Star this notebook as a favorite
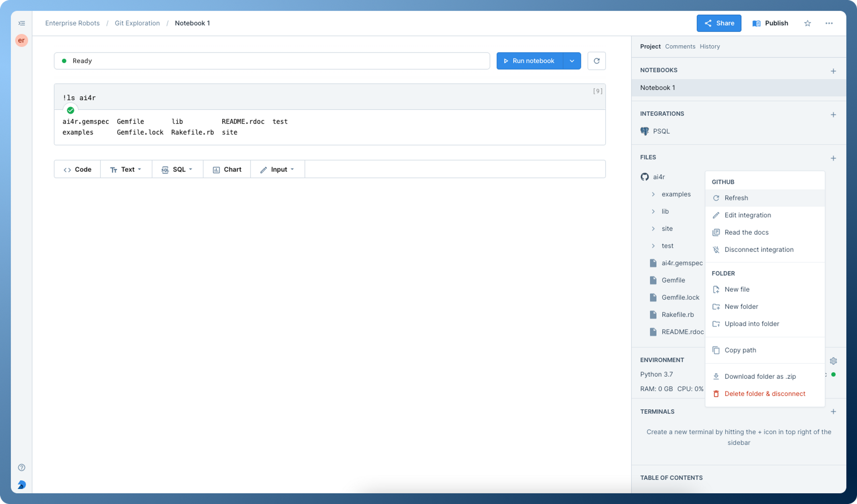Screen dimensions: 857x504 click(x=807, y=23)
